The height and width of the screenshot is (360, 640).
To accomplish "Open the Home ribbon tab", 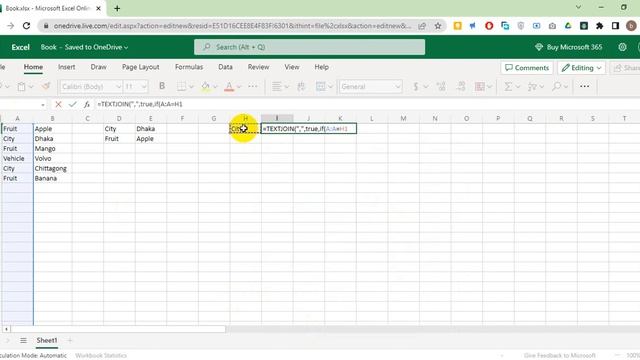I will tap(33, 67).
